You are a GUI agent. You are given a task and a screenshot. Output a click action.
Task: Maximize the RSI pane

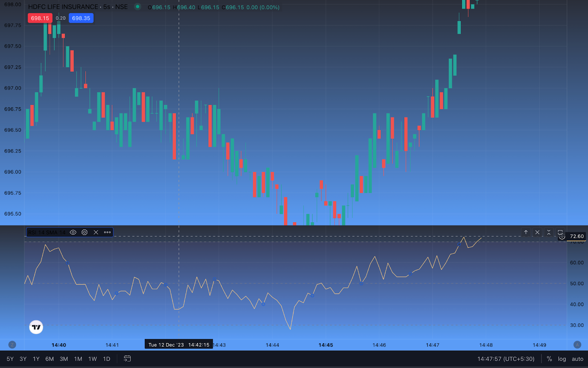click(x=560, y=232)
